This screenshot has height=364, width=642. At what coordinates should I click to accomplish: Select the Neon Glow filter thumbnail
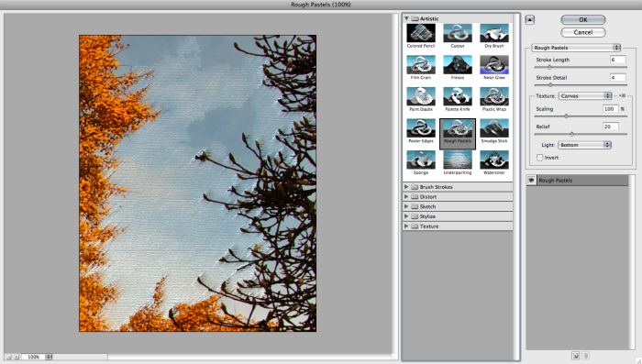(494, 65)
